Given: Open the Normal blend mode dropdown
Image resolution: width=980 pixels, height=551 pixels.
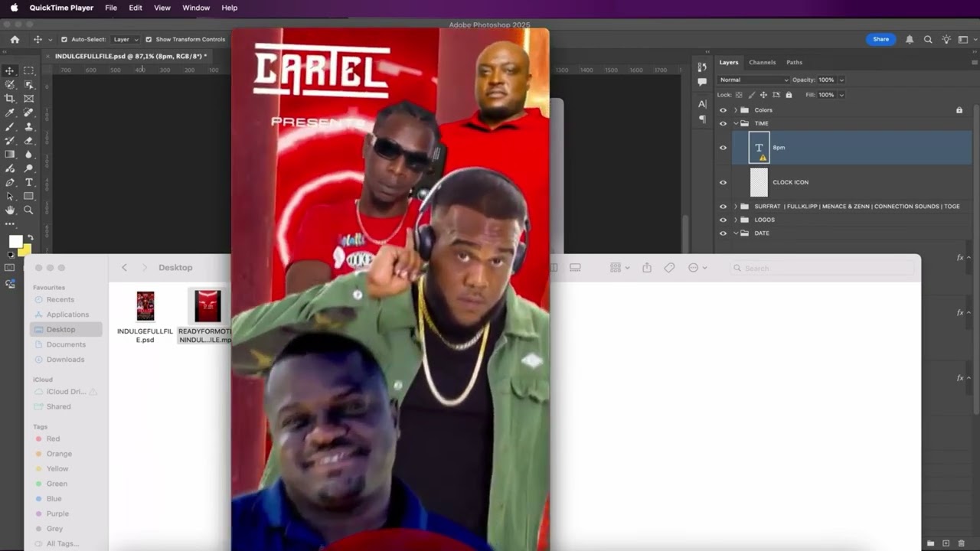Looking at the screenshot, I should pyautogui.click(x=754, y=80).
